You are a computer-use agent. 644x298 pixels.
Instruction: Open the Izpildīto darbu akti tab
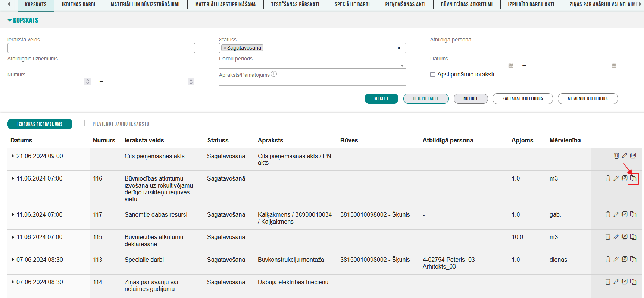(x=531, y=4)
